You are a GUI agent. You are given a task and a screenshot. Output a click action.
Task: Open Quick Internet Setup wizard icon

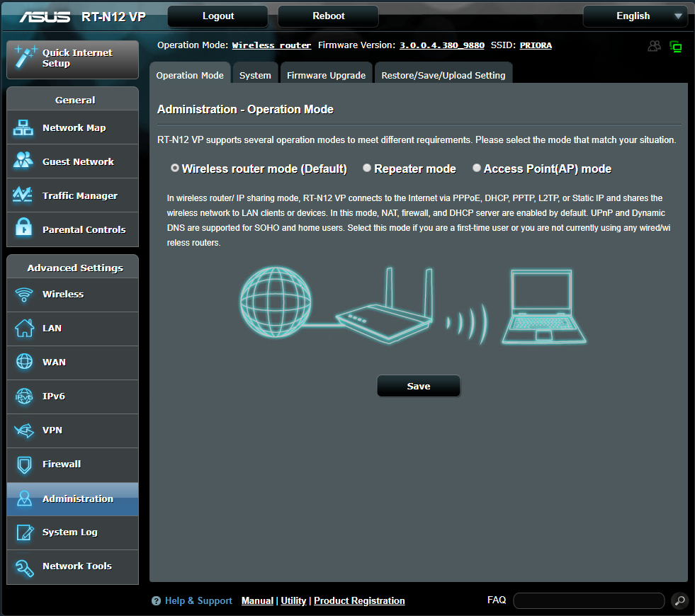(26, 58)
